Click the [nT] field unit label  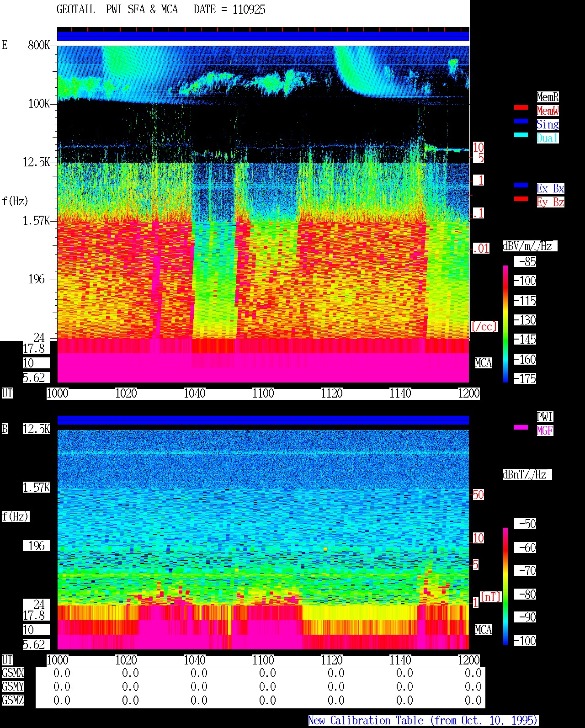(491, 597)
